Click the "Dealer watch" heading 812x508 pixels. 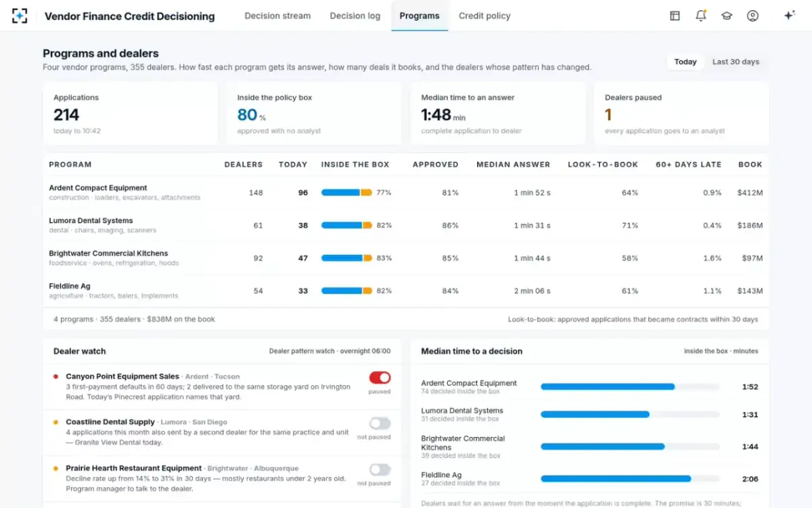[x=80, y=351]
